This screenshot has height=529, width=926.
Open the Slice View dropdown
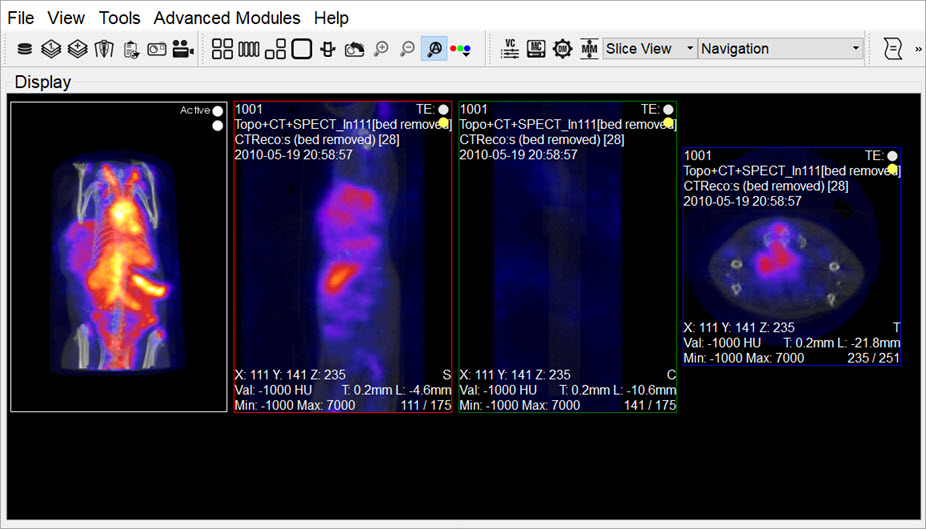pos(650,49)
